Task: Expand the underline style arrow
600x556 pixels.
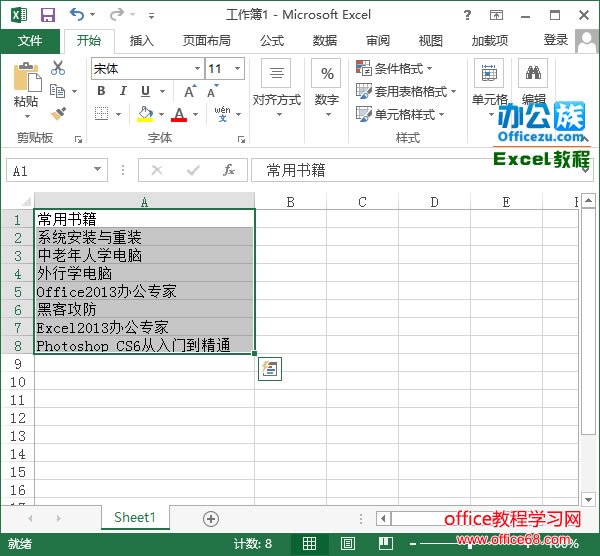Action: click(163, 91)
